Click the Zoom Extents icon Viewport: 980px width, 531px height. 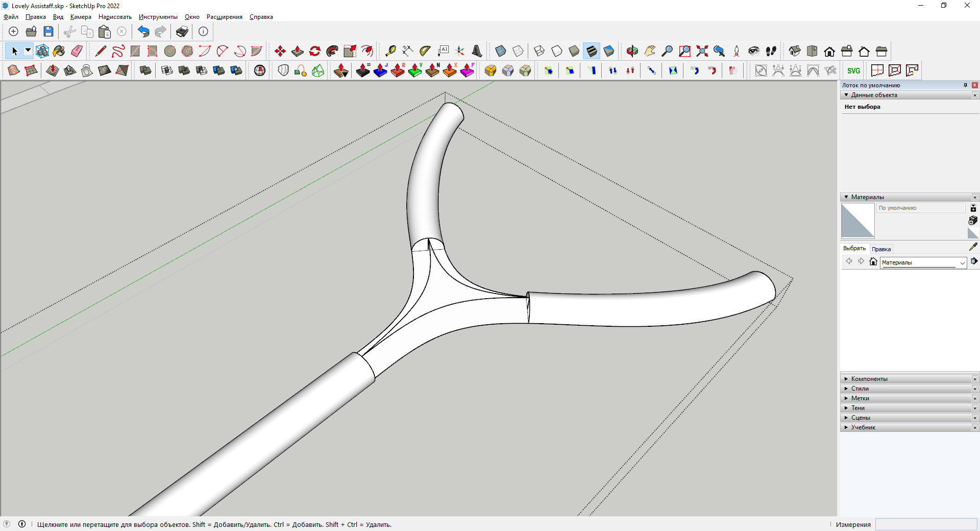[x=702, y=51]
